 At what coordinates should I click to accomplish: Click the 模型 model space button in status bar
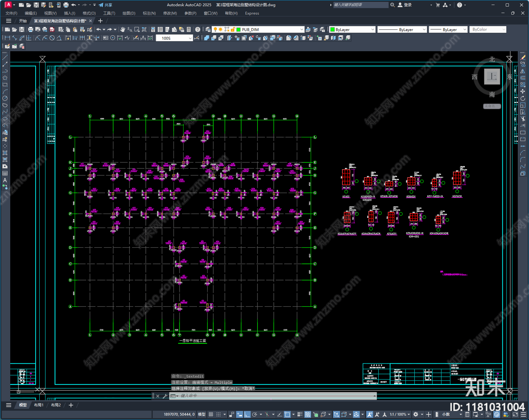pyautogui.click(x=201, y=414)
